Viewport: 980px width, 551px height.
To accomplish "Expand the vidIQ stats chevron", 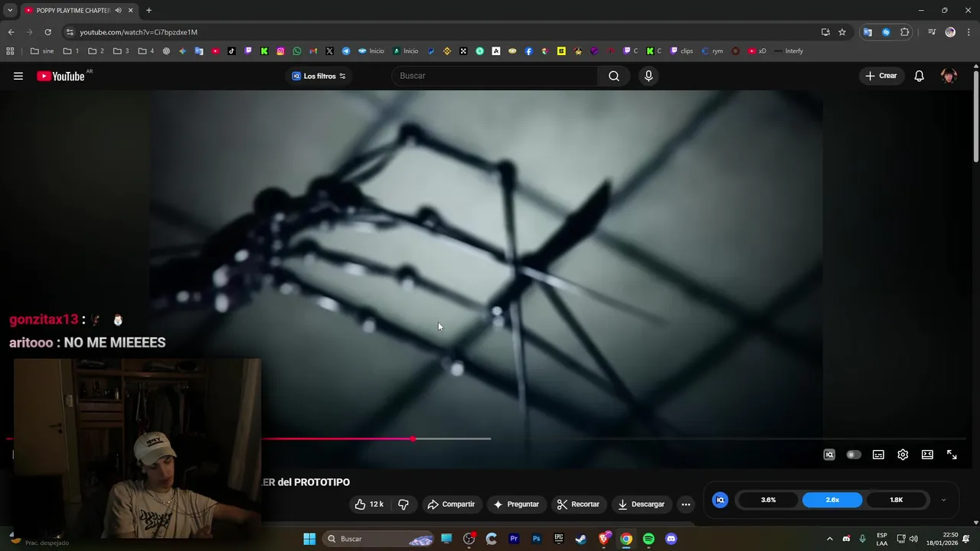I will [x=943, y=500].
